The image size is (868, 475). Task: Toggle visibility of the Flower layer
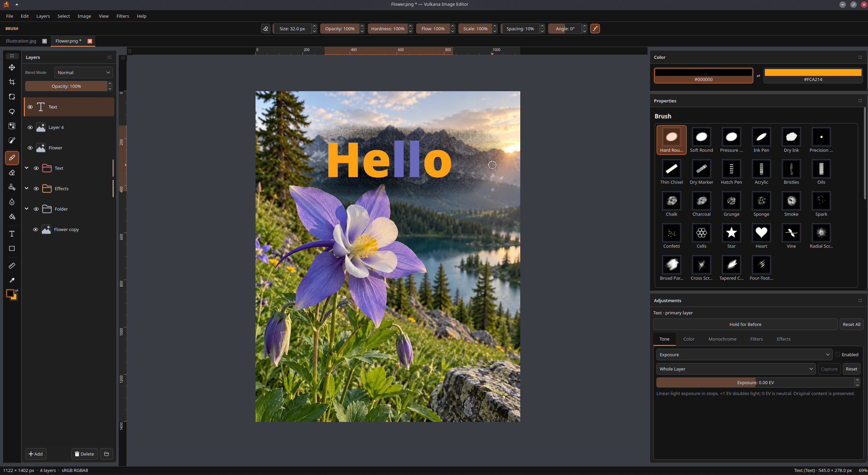[x=30, y=148]
